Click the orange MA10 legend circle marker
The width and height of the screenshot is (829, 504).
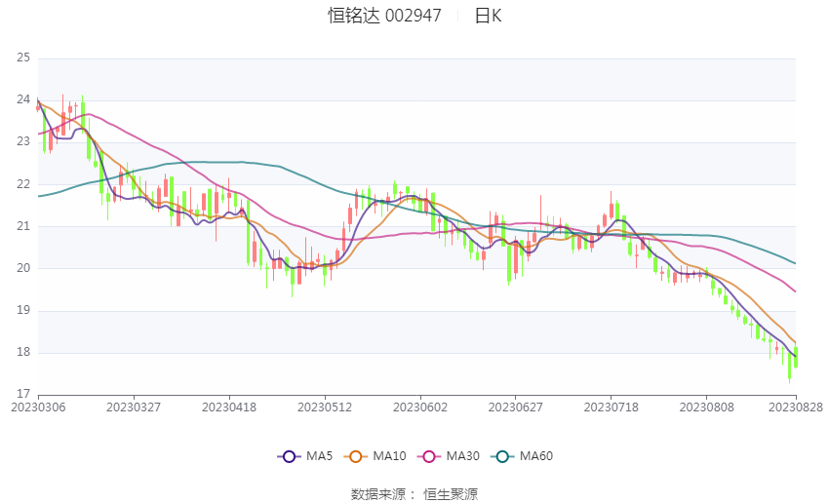356,456
